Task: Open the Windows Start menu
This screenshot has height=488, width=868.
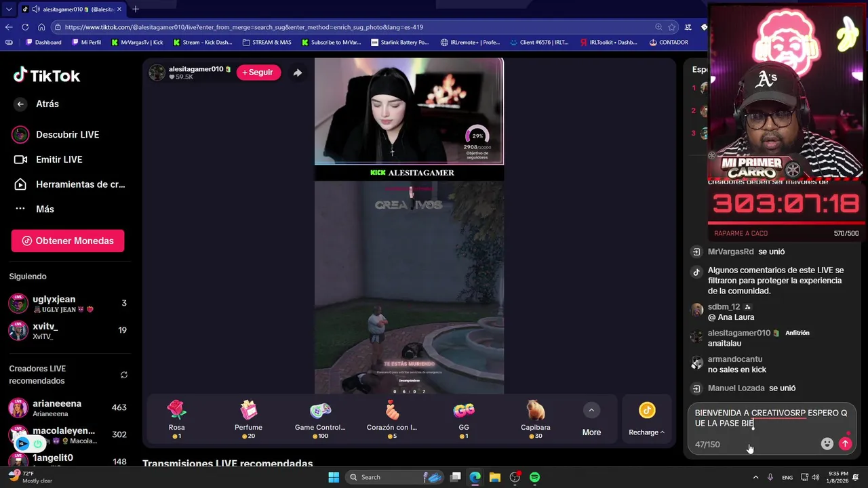Action: tap(334, 477)
